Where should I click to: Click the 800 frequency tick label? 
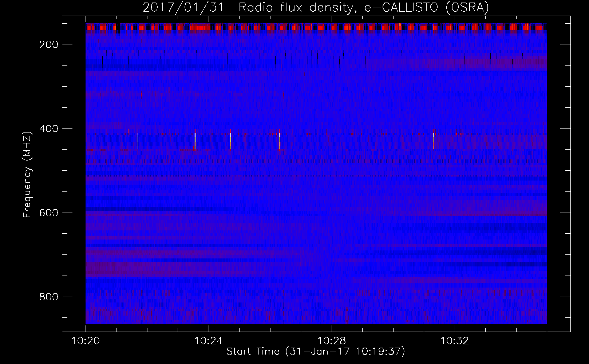pyautogui.click(x=49, y=297)
